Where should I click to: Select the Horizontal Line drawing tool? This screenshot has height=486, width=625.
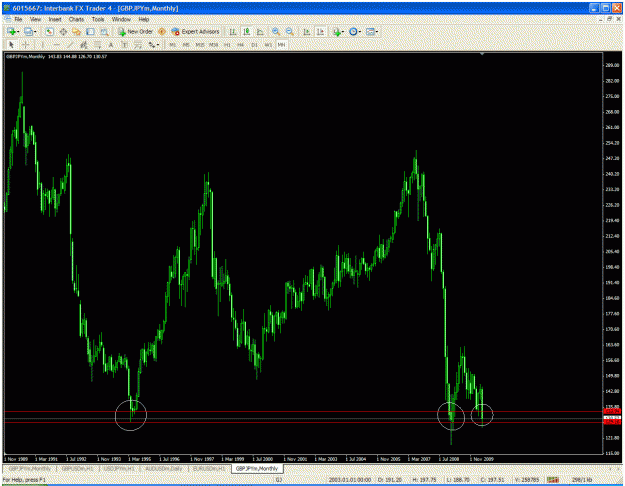coord(56,45)
